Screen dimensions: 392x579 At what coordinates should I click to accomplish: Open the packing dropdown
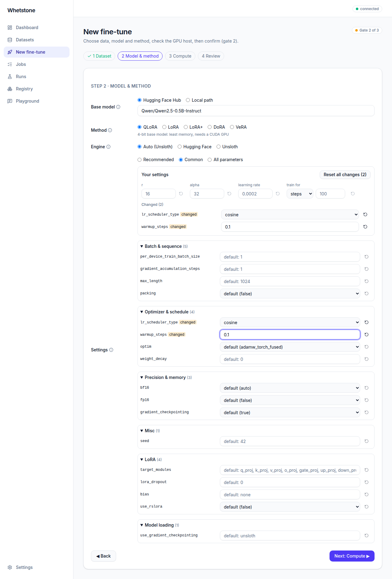[290, 293]
